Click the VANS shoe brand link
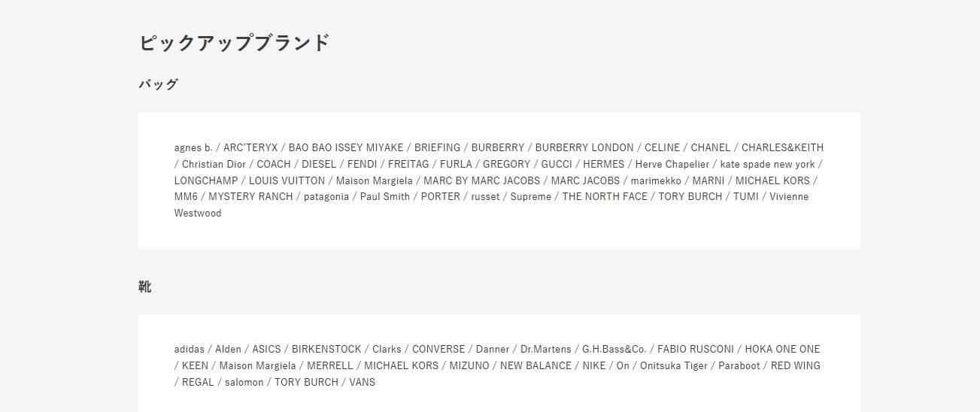The width and height of the screenshot is (980, 412). pyautogui.click(x=362, y=383)
